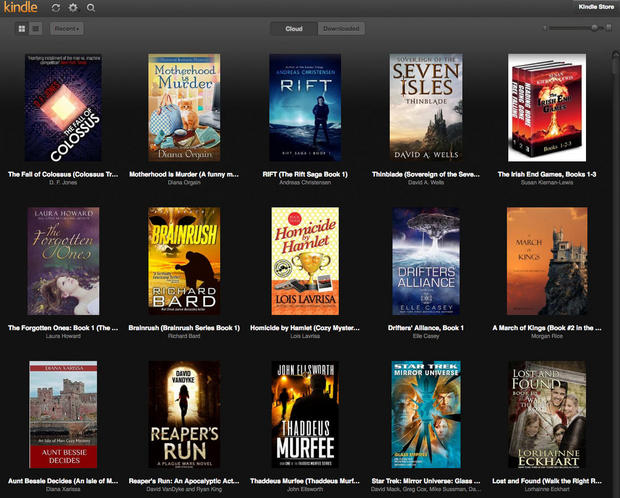Open Seven Isles Thinblade cover
Viewport: 620px width, 498px height.
click(x=426, y=108)
